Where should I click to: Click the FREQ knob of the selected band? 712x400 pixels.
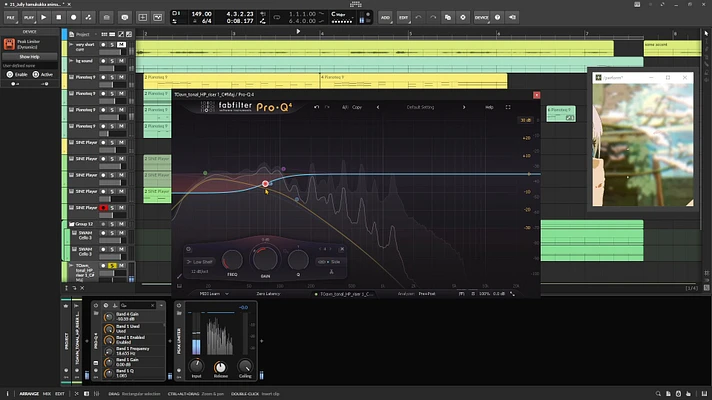coord(232,260)
